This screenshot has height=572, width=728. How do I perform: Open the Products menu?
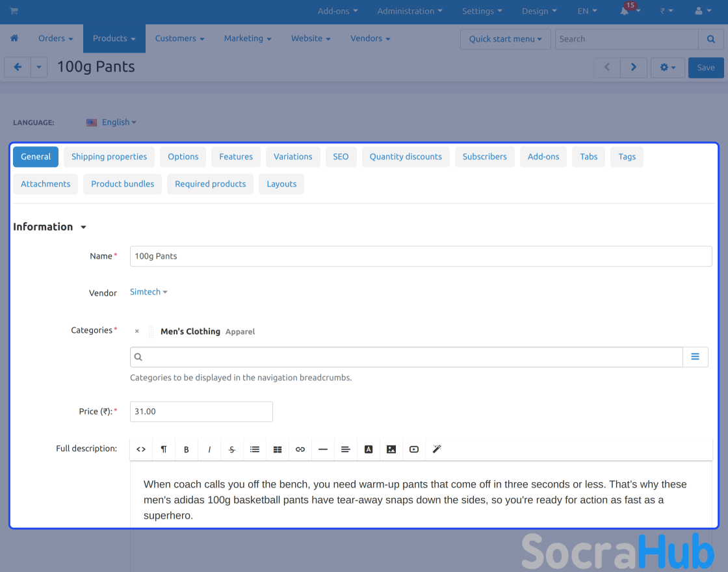[x=114, y=38]
